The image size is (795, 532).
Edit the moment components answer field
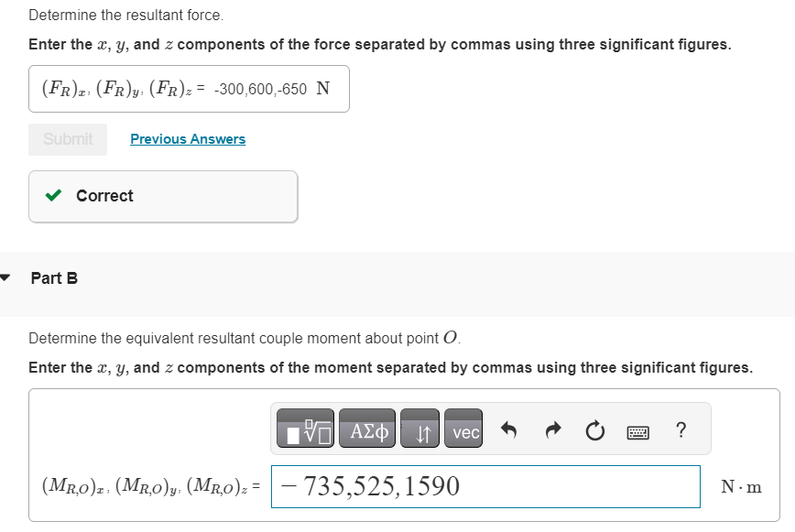click(485, 486)
